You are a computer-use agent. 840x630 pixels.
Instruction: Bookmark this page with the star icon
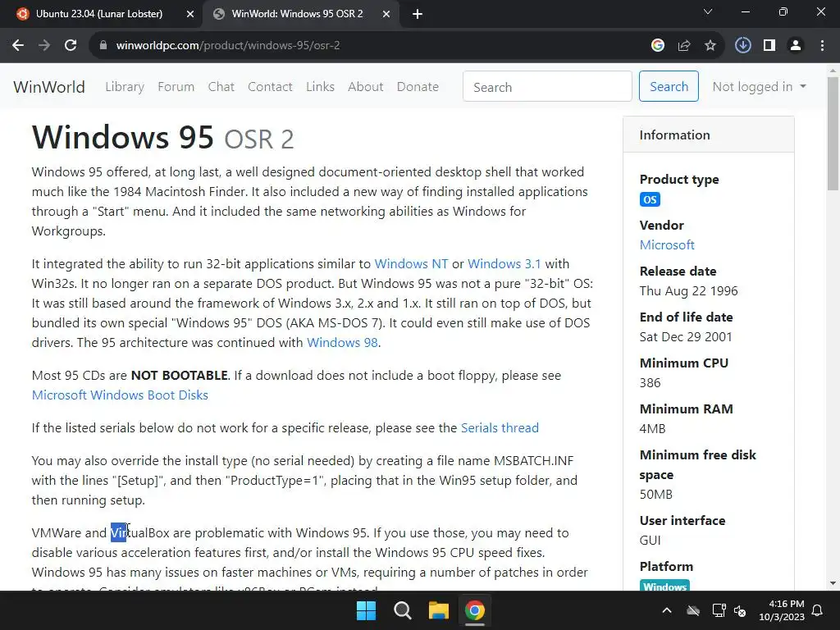pyautogui.click(x=710, y=46)
